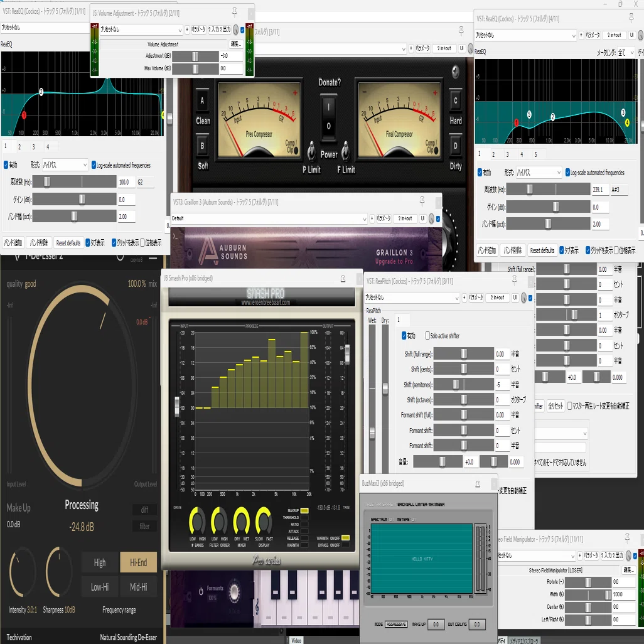
Task: Toggle Log-scale automated frequencies in left ReaEQ
Action: [94, 165]
